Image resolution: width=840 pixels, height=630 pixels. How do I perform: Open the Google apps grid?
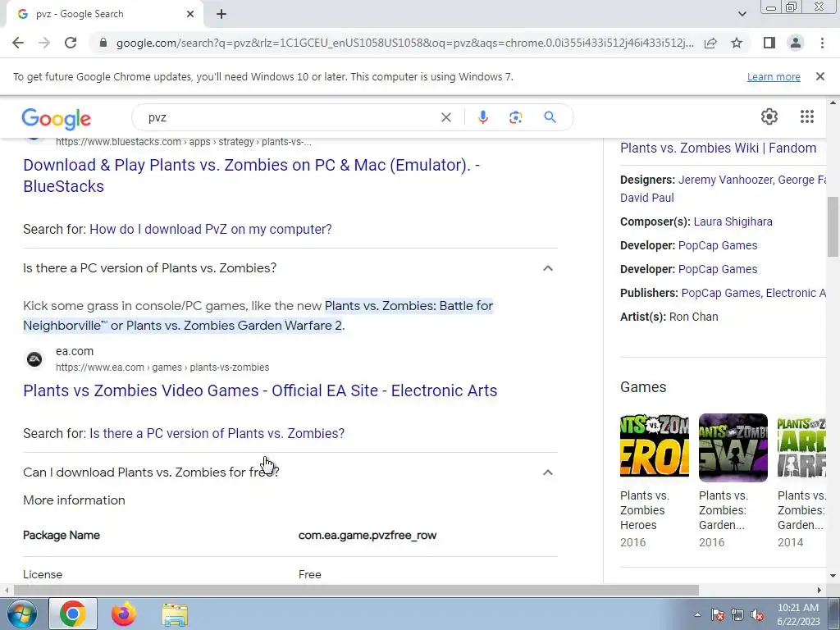pyautogui.click(x=807, y=116)
